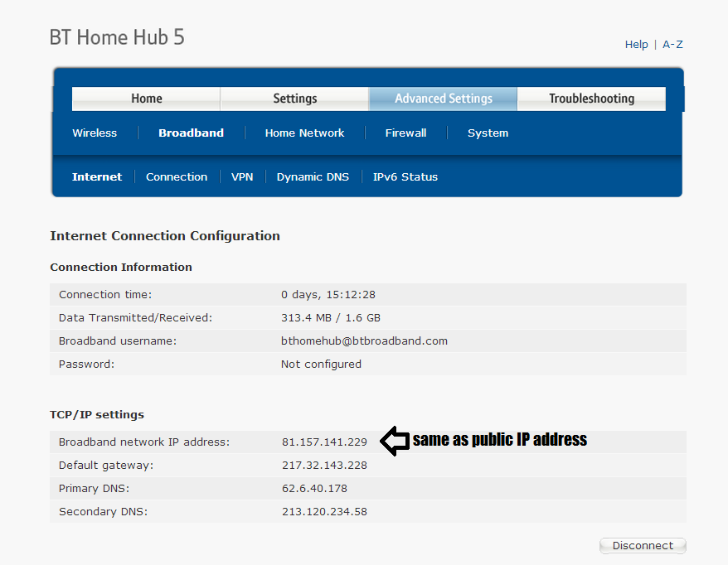This screenshot has height=565, width=728.
Task: Go to the Troubleshooting tab
Action: point(591,99)
